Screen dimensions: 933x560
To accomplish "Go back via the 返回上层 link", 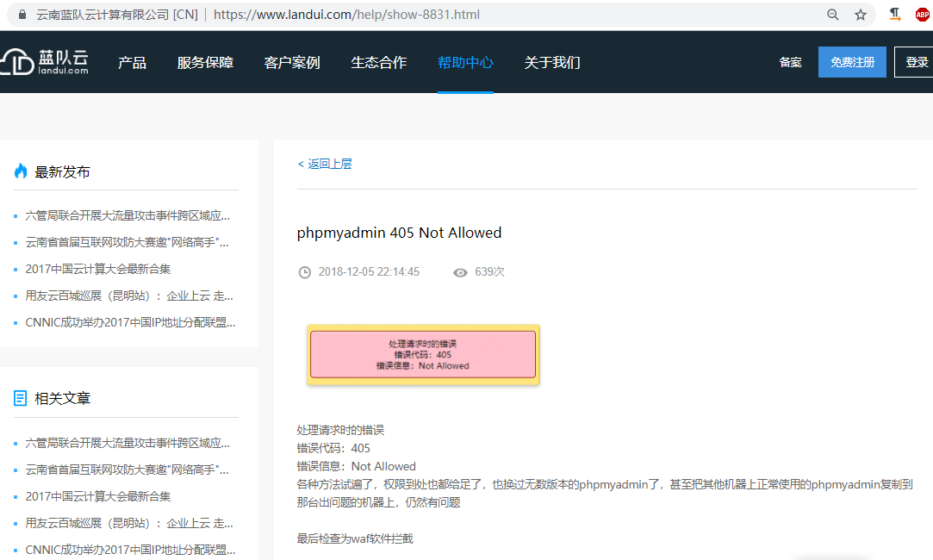I will click(325, 164).
